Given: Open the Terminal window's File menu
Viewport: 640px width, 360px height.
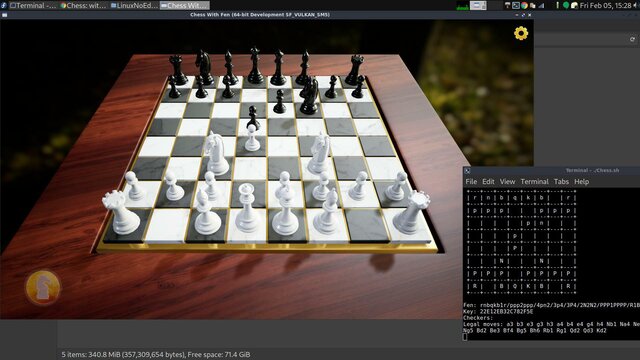Looking at the screenshot, I should pos(471,182).
